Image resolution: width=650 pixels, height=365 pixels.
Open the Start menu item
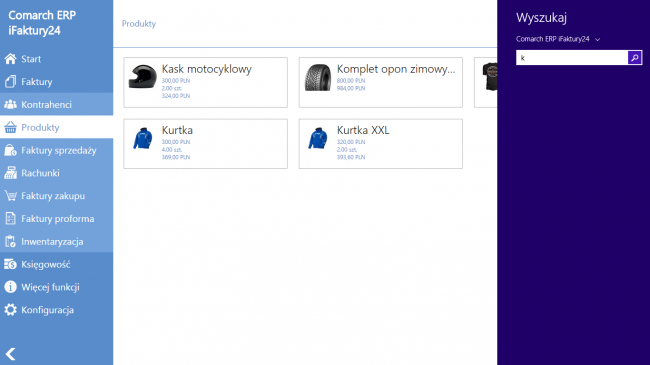[56, 59]
